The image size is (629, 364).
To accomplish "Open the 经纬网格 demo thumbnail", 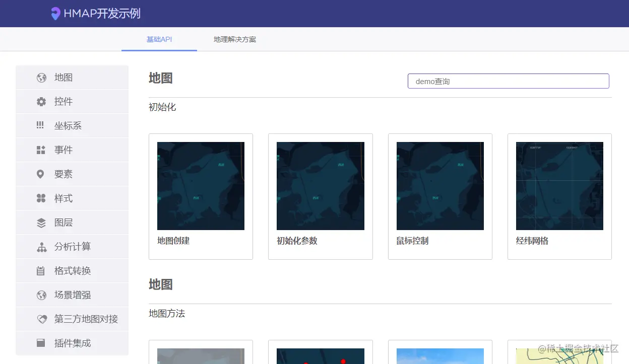I will click(559, 186).
